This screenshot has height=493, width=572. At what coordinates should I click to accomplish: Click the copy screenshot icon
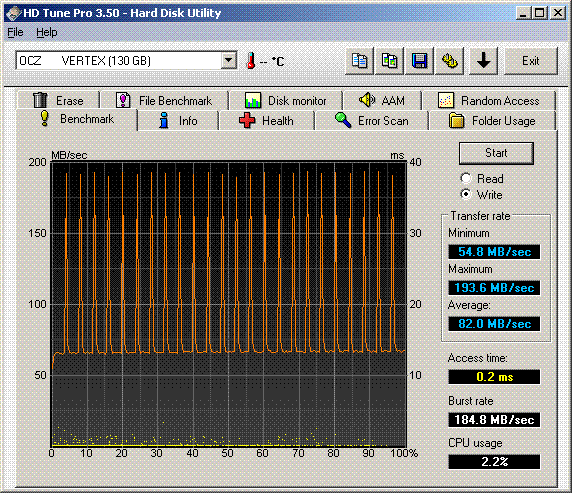click(x=389, y=61)
